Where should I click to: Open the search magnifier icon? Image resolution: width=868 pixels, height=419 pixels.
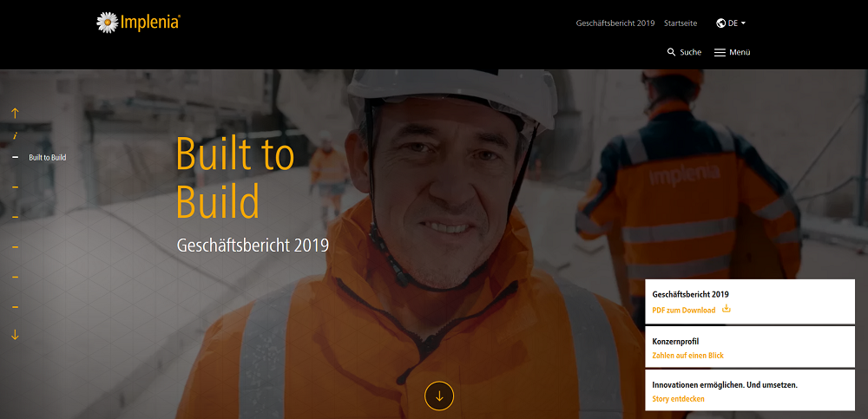pyautogui.click(x=672, y=52)
